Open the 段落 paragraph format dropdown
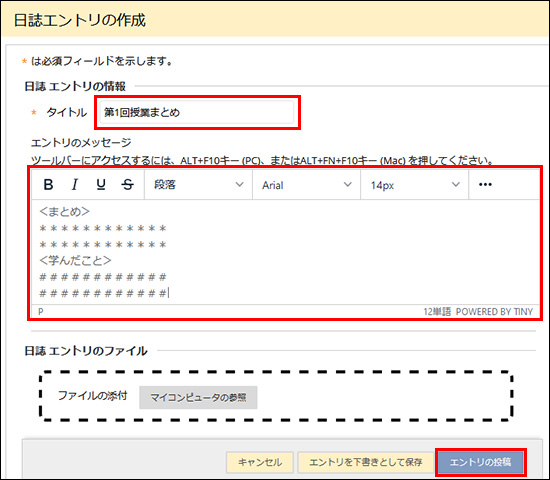Screen dimensions: 550x480 click(x=199, y=185)
